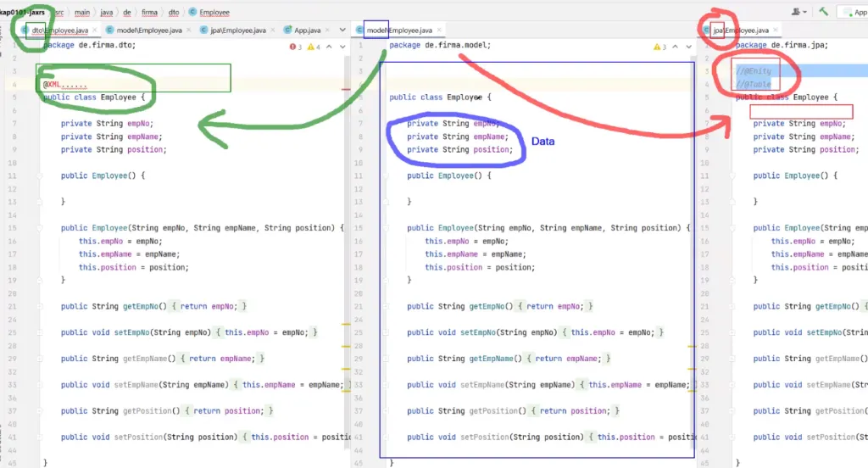Click the red error indicator in dto editor
The width and height of the screenshot is (868, 468).
pyautogui.click(x=296, y=47)
